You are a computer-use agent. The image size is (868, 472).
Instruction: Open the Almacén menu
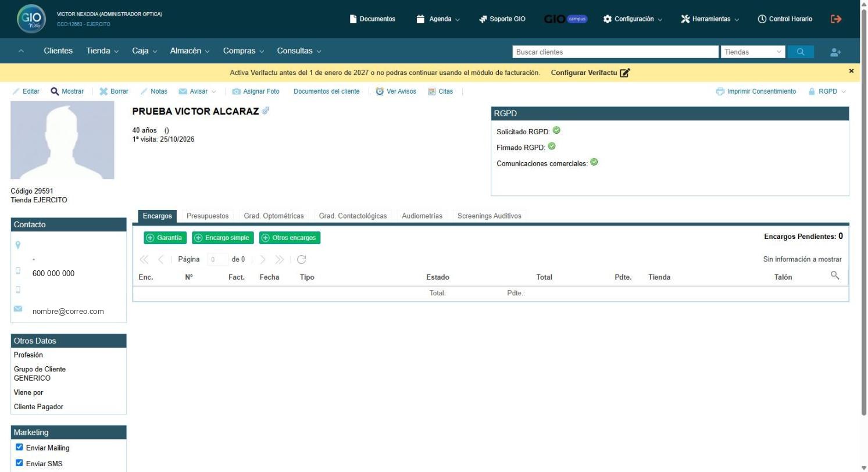coord(190,51)
